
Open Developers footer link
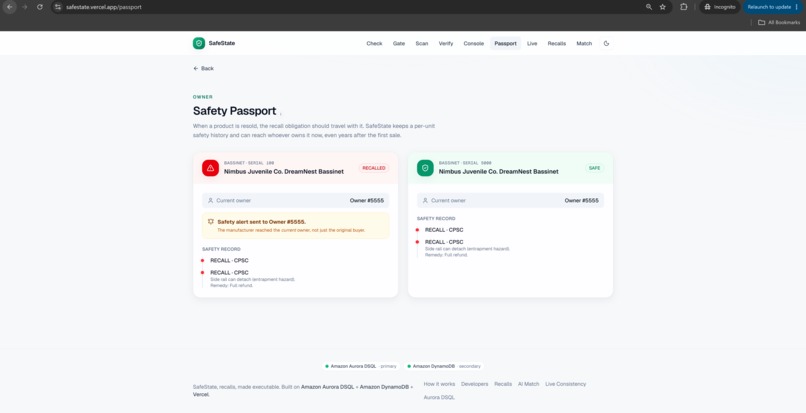point(474,384)
